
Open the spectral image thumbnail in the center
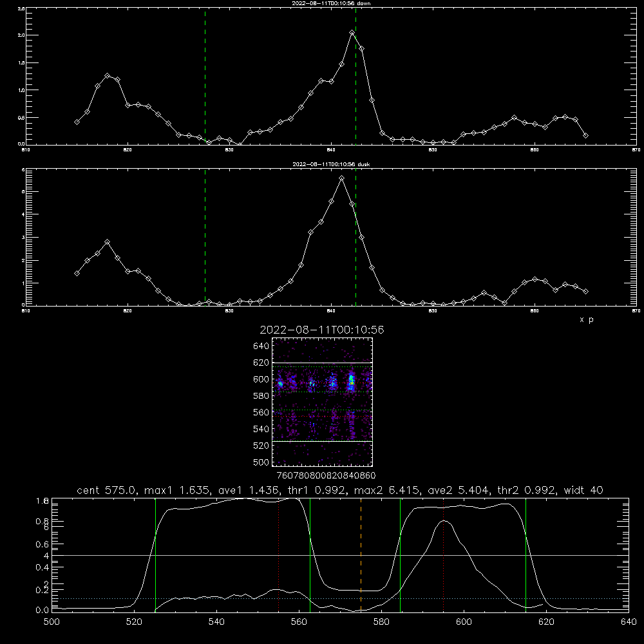click(x=322, y=402)
